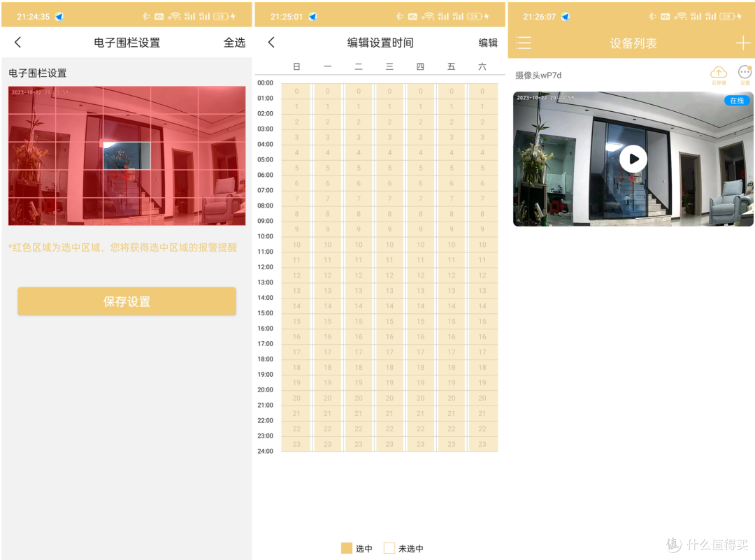Click the 设备列表 screen title

point(633,43)
